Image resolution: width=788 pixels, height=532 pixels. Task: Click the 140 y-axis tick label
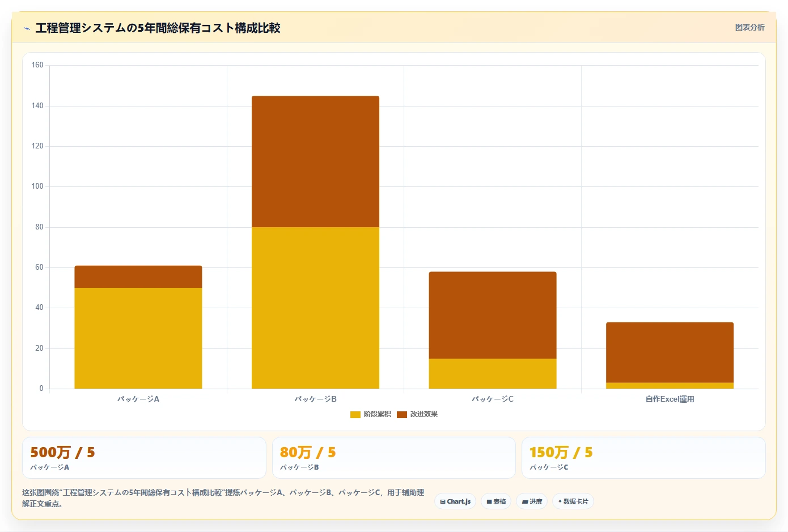(37, 105)
